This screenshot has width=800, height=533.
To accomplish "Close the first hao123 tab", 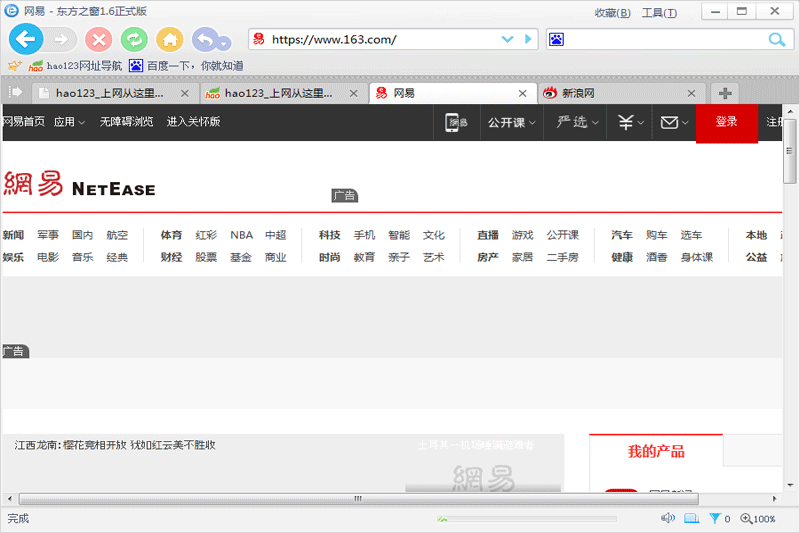I will point(185,93).
